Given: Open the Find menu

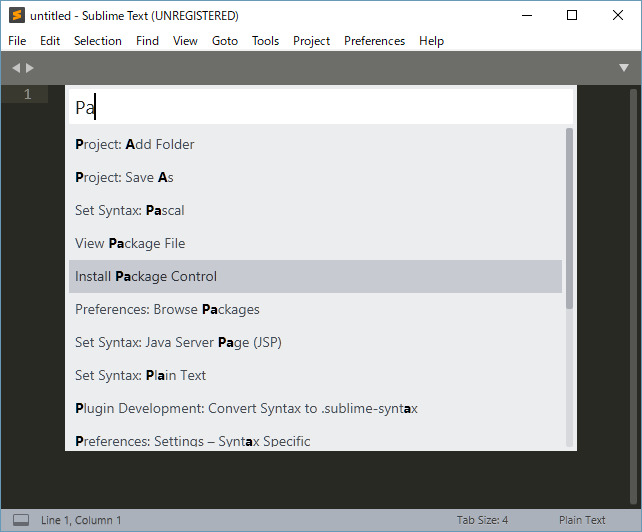Looking at the screenshot, I should click(x=147, y=41).
